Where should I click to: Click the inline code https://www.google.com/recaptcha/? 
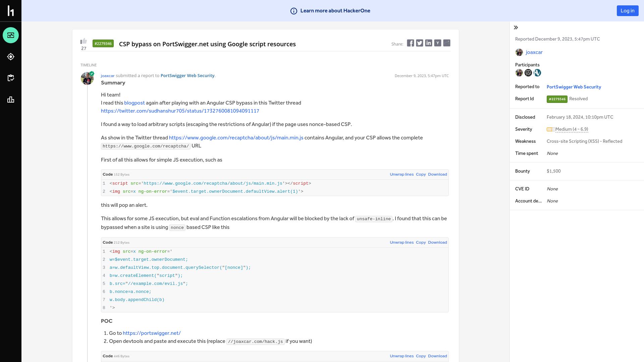pos(146,146)
